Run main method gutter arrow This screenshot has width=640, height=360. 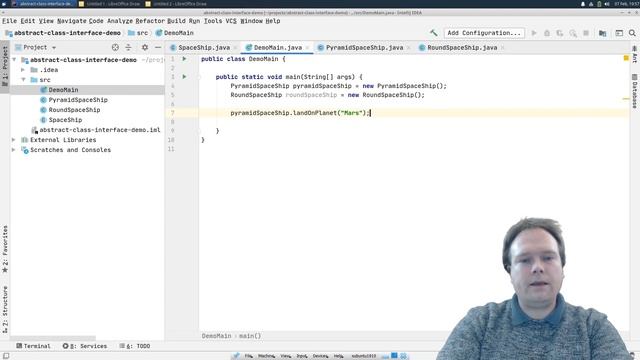coord(184,77)
